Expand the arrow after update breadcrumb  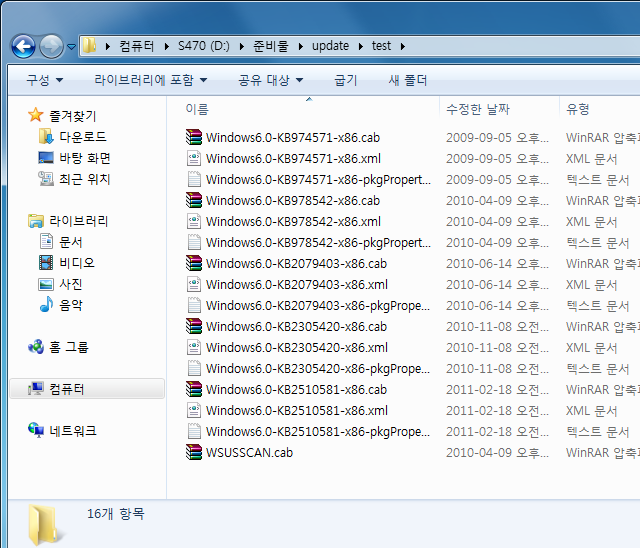point(361,47)
